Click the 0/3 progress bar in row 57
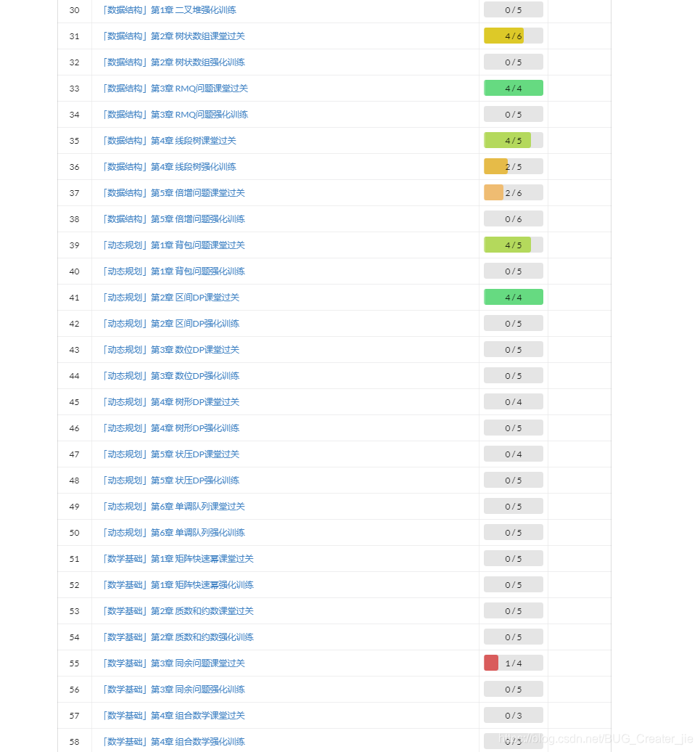 tap(513, 716)
